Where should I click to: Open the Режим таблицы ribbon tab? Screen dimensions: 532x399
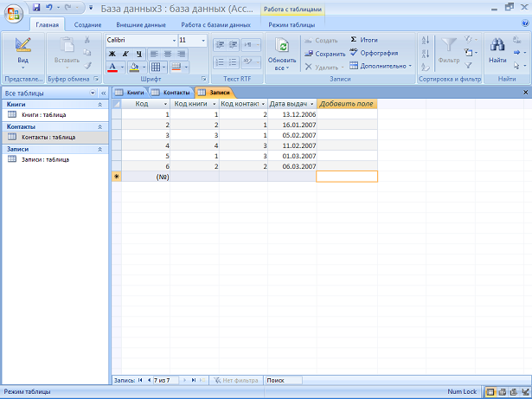point(292,25)
